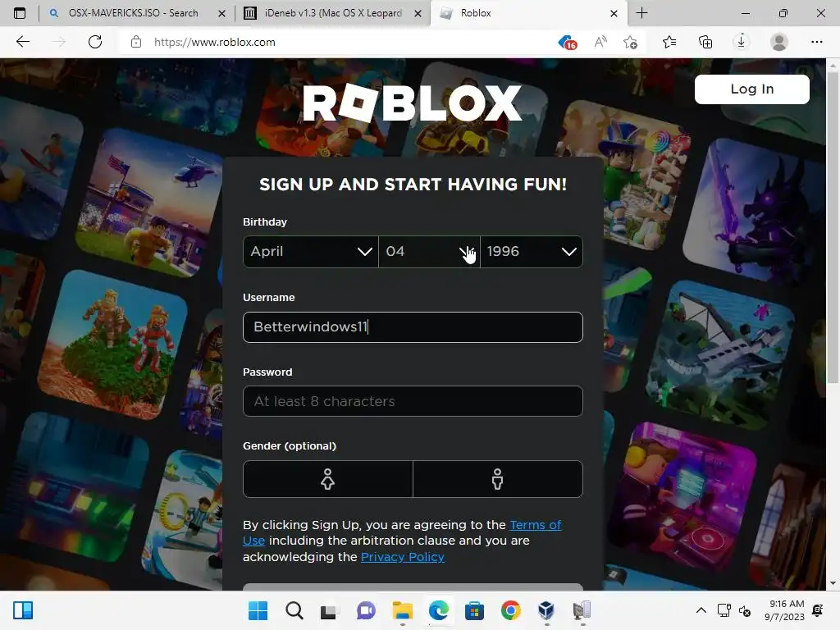Close the OSX-MAVERICKS.ISO Search tab
840x630 pixels.
click(x=221, y=13)
